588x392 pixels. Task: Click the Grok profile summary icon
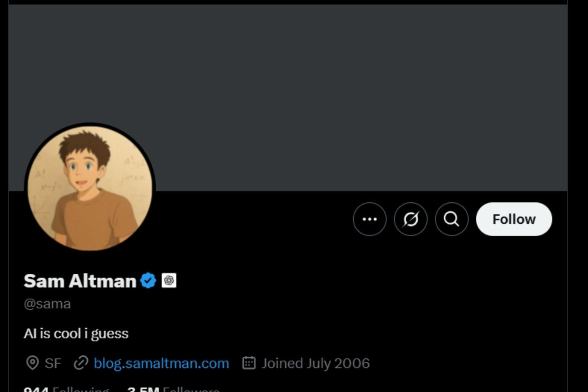click(x=410, y=219)
